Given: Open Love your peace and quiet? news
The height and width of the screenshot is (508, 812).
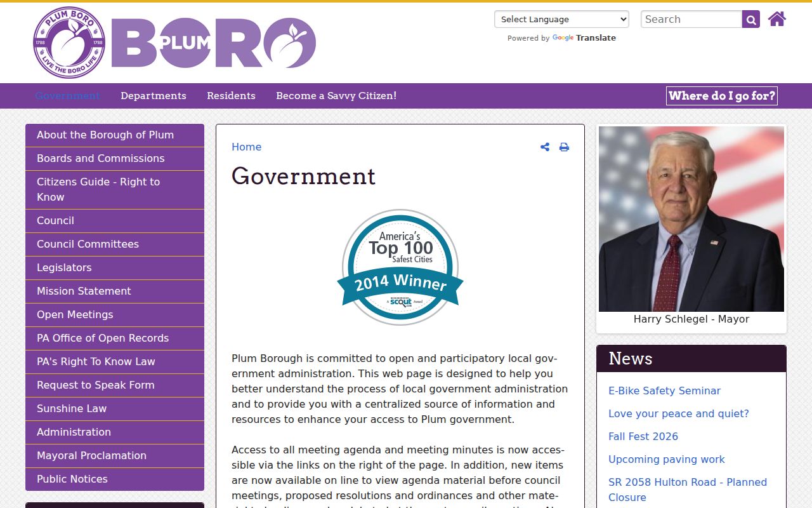Looking at the screenshot, I should coord(679,414).
